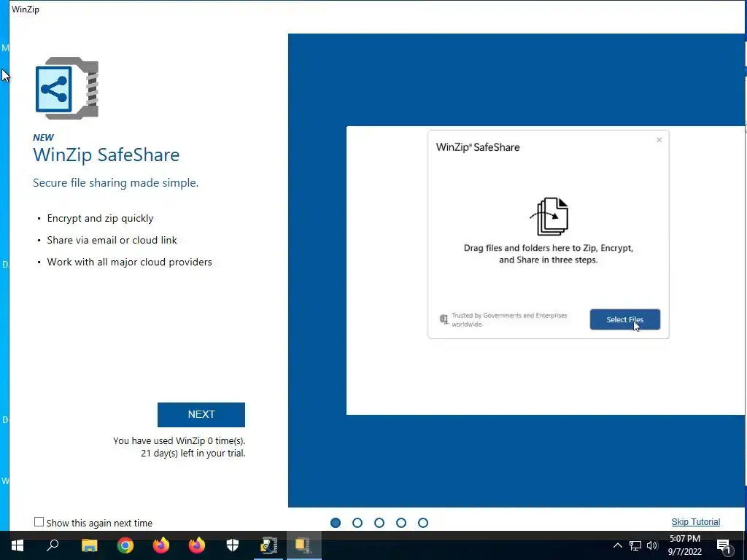Open the Windows Start menu
The width and height of the screenshot is (747, 560).
[18, 545]
